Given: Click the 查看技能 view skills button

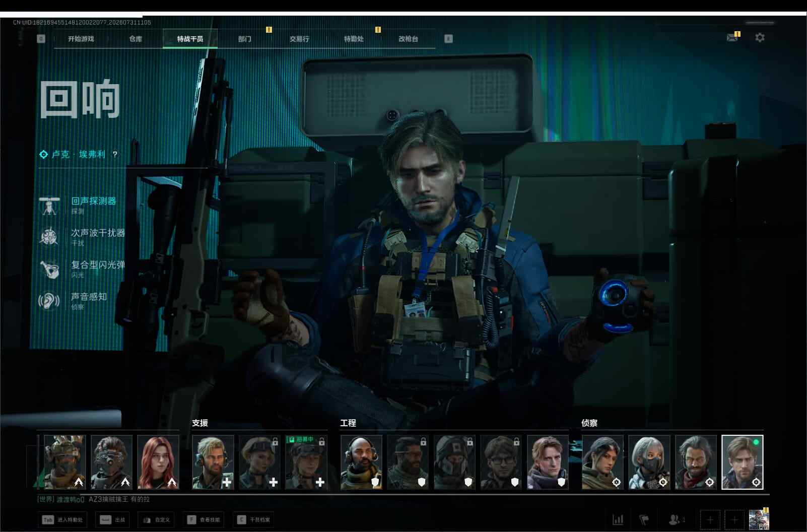Looking at the screenshot, I should click(x=204, y=519).
